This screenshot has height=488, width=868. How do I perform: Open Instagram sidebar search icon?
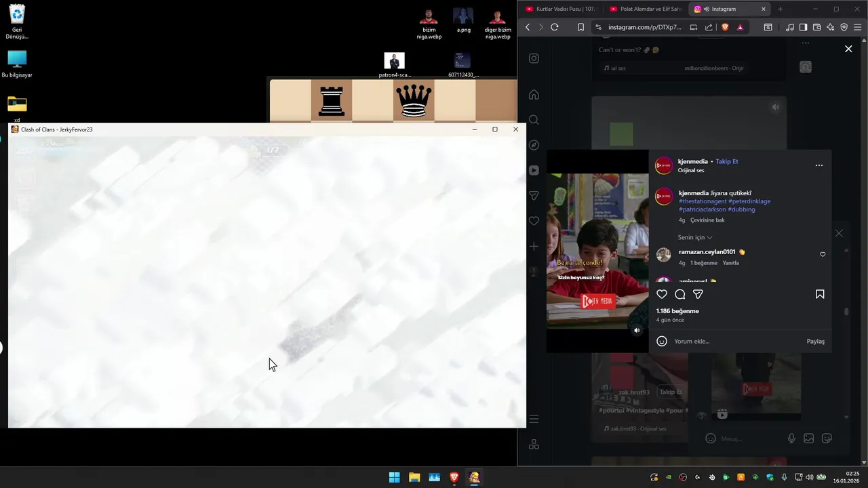click(534, 120)
